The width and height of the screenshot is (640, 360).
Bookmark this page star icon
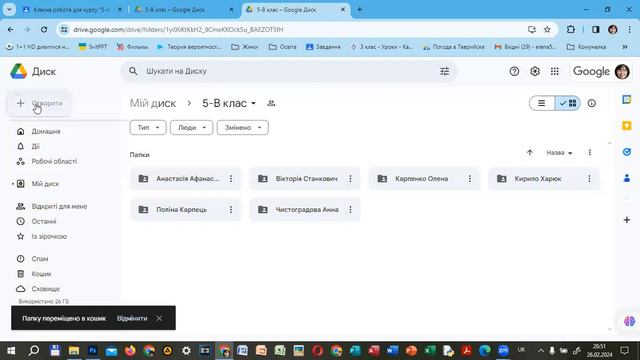tap(547, 29)
